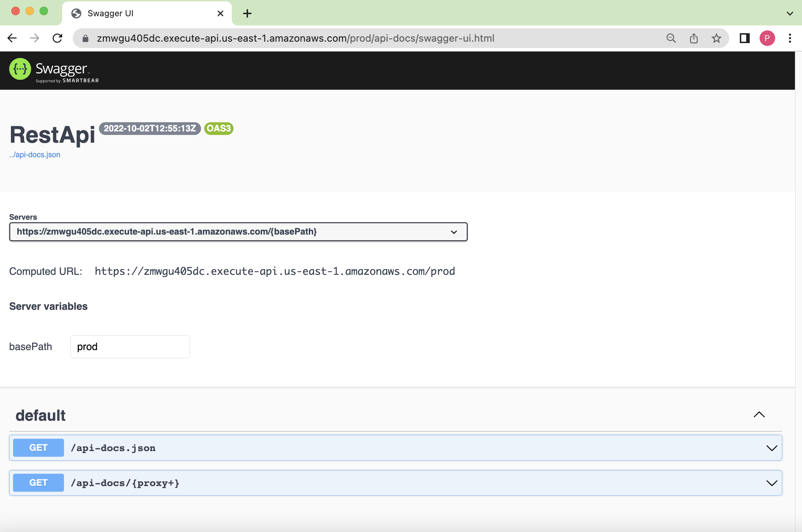Collapse the default section

pos(759,415)
